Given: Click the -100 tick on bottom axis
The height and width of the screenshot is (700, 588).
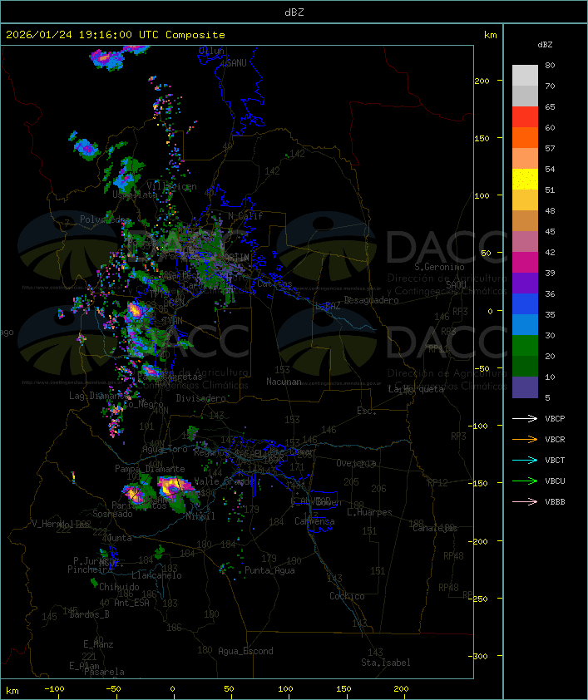Looking at the screenshot, I should point(55,689).
